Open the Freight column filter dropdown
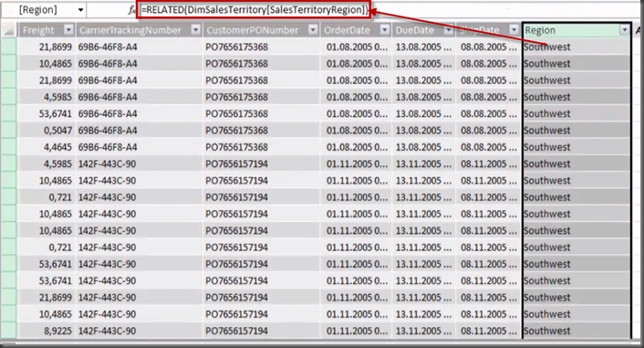The height and width of the screenshot is (348, 644). tap(68, 29)
